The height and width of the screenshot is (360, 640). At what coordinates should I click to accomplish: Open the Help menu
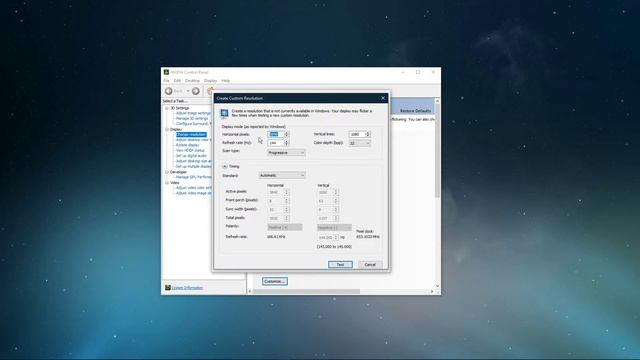click(226, 81)
